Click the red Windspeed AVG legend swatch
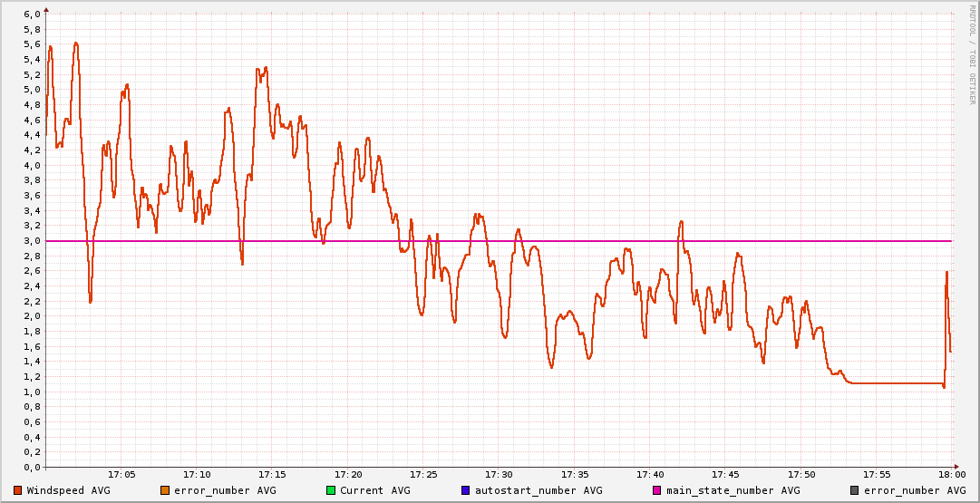Image resolution: width=980 pixels, height=503 pixels. (17, 490)
